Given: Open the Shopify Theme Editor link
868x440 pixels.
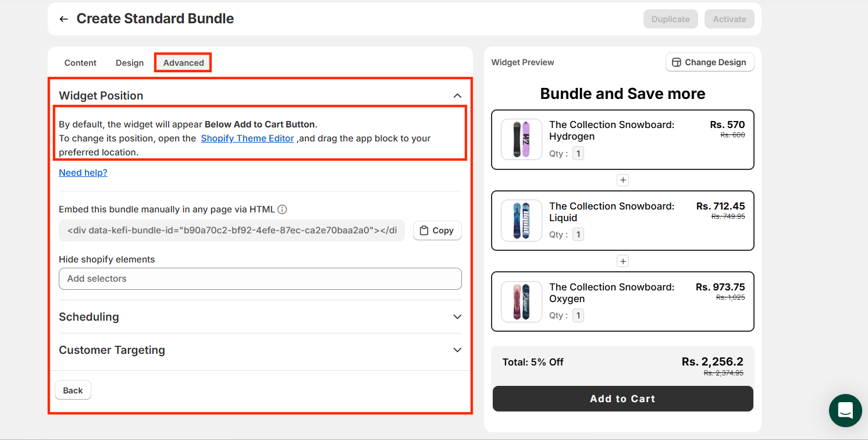Looking at the screenshot, I should (x=247, y=139).
